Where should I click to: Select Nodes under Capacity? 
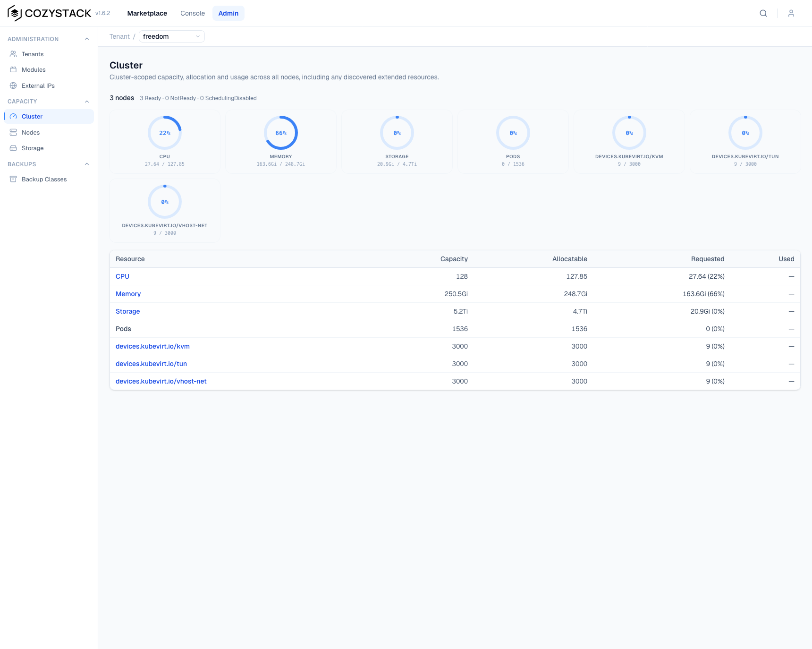point(49,132)
